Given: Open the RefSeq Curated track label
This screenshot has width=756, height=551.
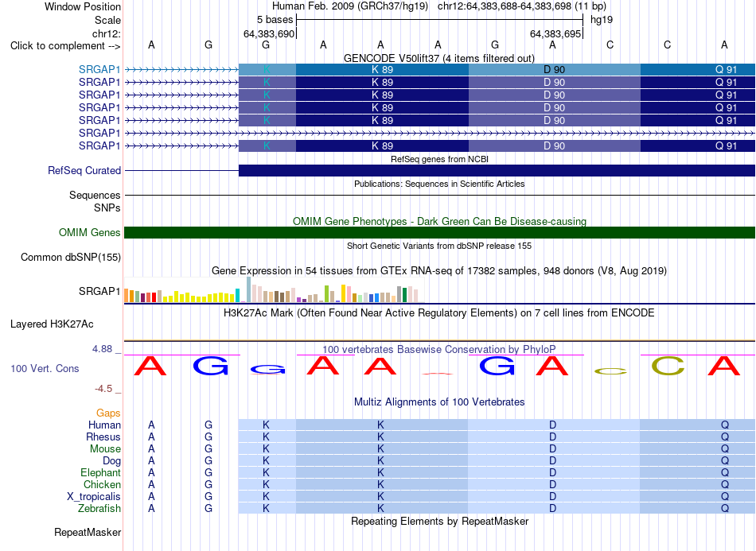Looking at the screenshot, I should click(84, 170).
